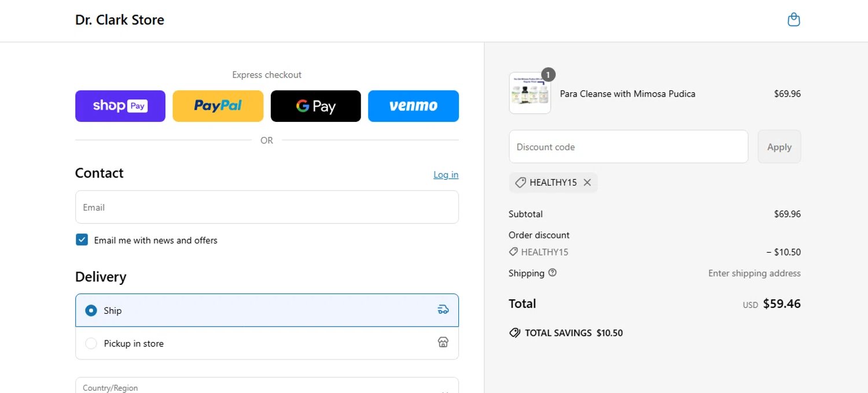Pay with Google Pay express checkout
This screenshot has width=868, height=393.
(x=316, y=106)
